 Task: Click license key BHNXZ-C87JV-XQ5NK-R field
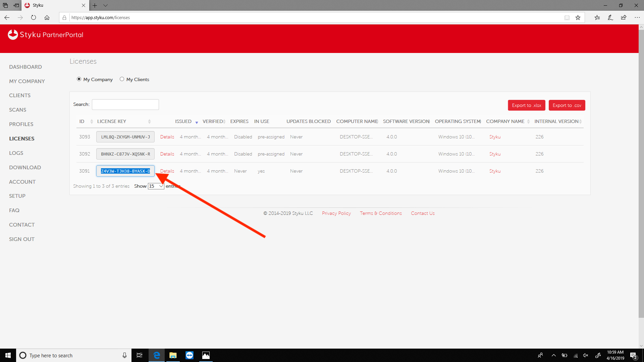click(x=125, y=154)
